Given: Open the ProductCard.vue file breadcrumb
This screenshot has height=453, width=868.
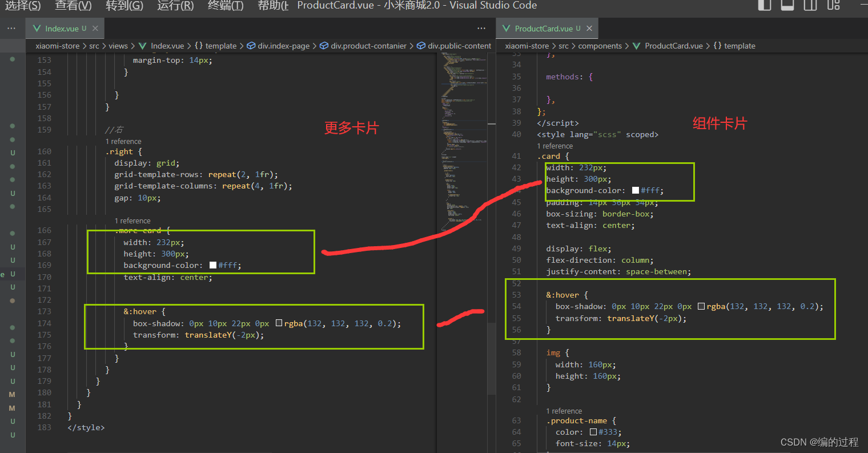Looking at the screenshot, I should [674, 46].
